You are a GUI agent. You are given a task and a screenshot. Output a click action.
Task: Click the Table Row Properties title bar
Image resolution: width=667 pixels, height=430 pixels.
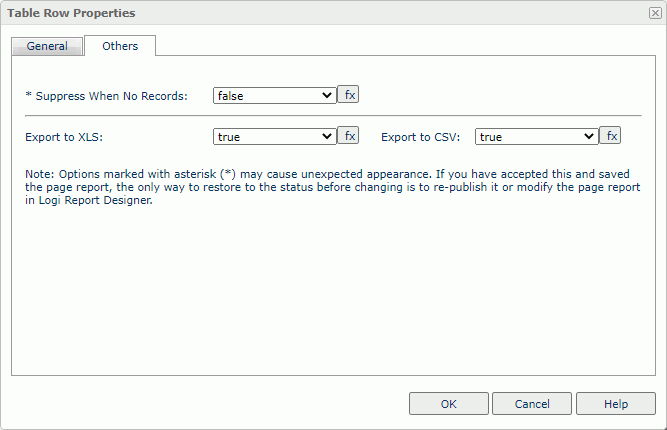[x=300, y=13]
